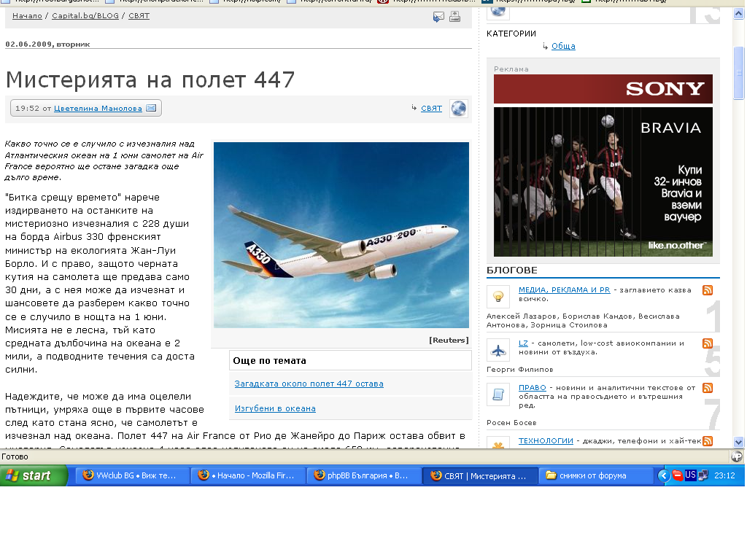Open the lightbulb icon of Медиа, реклама и PR blog
The width and height of the screenshot is (747, 560).
(498, 297)
